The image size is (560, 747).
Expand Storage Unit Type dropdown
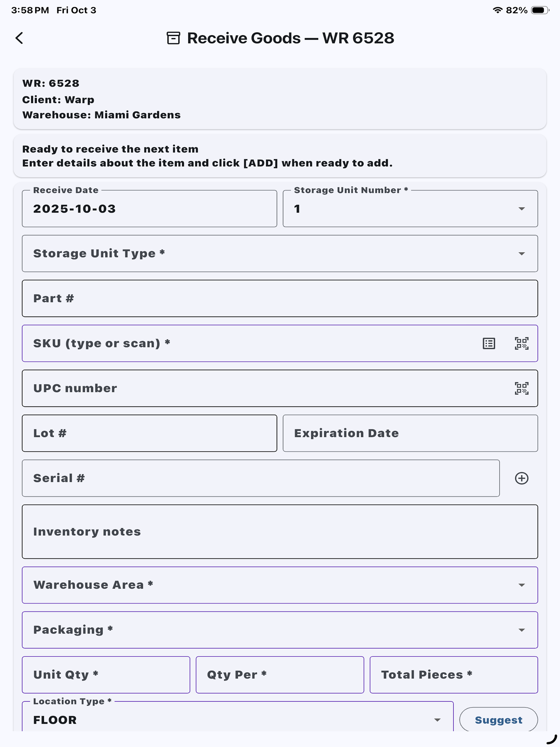point(280,254)
